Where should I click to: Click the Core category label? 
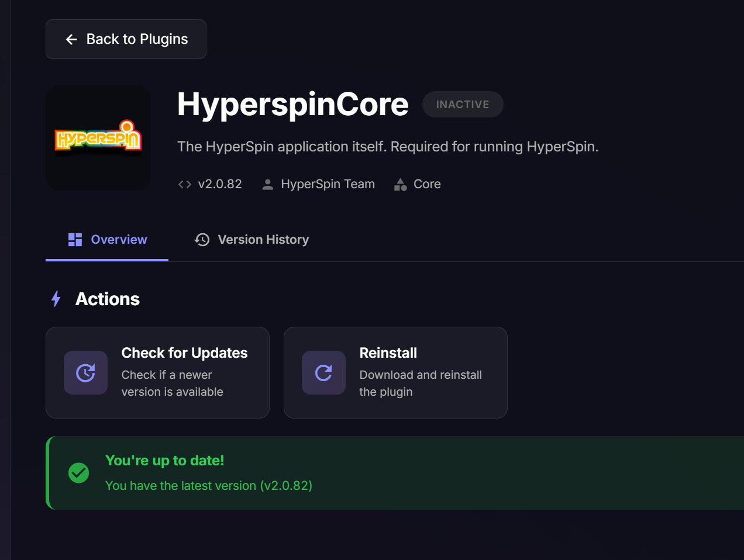pos(427,184)
